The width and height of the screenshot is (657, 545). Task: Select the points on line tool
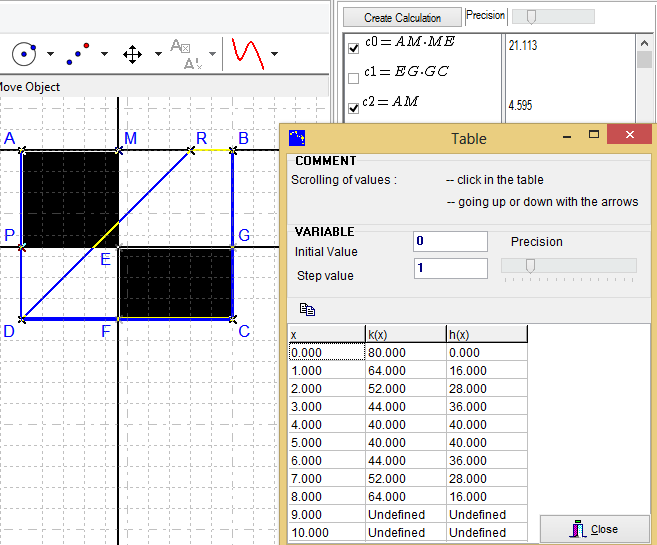point(78,54)
